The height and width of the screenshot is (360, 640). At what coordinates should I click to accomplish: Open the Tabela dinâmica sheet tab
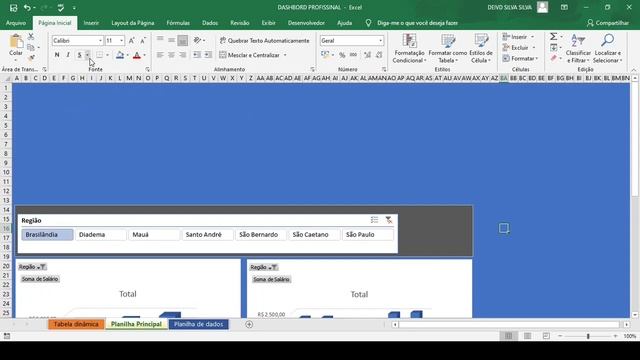tap(76, 324)
